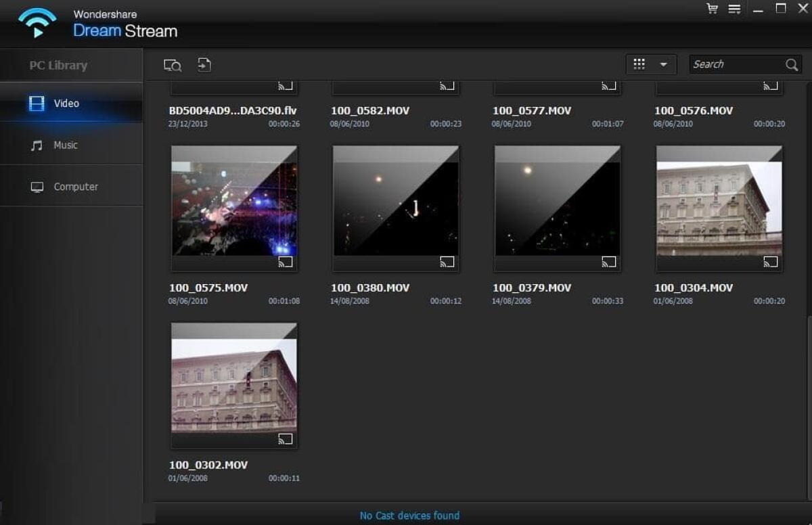This screenshot has height=525, width=812.
Task: Toggle casting for 100_0380.MOV
Action: [447, 262]
